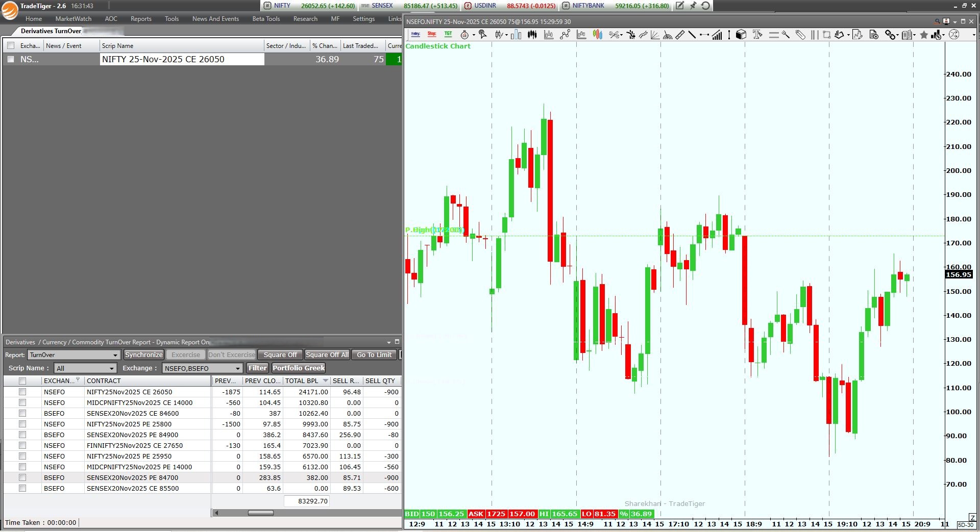This screenshot has height=532, width=980.
Task: Open the Research menu
Action: 305,19
